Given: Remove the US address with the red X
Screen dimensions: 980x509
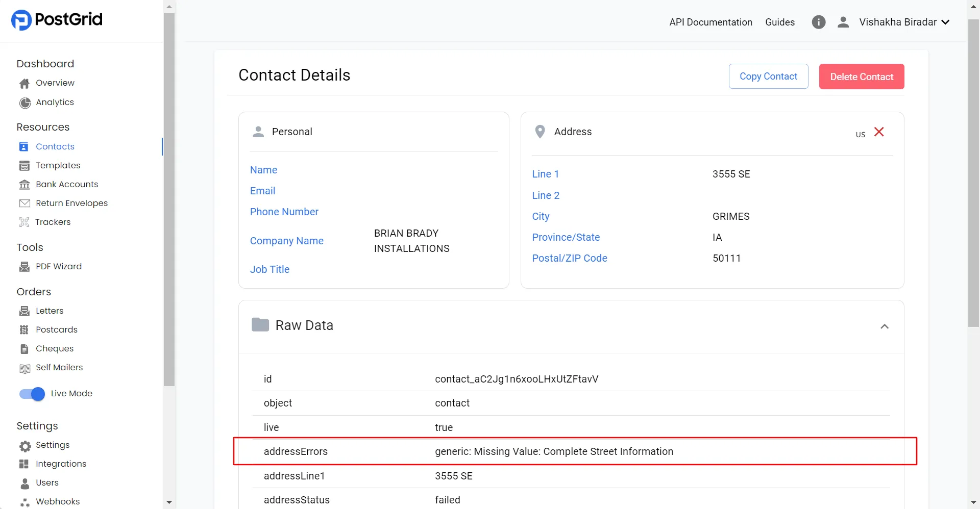Looking at the screenshot, I should 879,132.
